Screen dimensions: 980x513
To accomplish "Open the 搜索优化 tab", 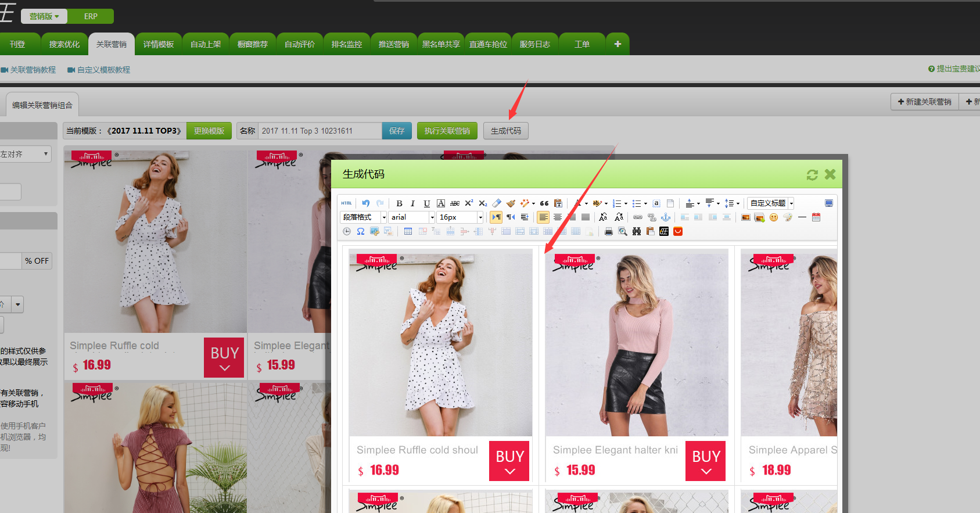I will pyautogui.click(x=64, y=44).
